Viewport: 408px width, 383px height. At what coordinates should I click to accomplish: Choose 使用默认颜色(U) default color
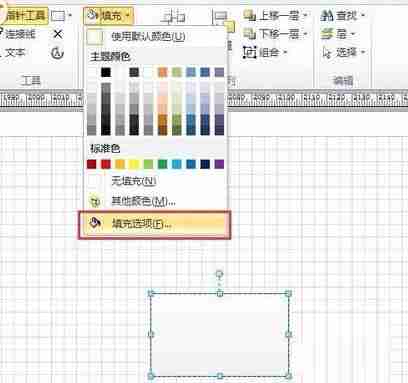pos(155,36)
